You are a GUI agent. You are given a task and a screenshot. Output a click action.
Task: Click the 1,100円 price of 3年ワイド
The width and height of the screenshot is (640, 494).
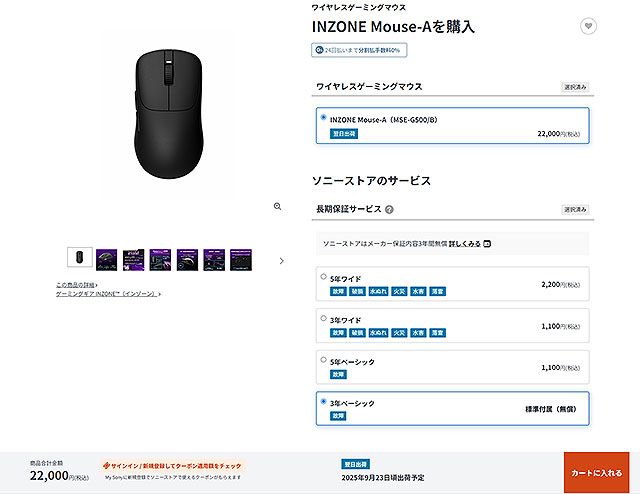[x=560, y=326]
